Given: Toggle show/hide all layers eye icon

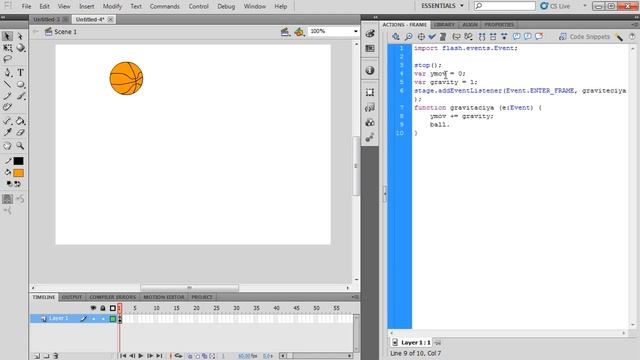Looking at the screenshot, I should (x=93, y=308).
